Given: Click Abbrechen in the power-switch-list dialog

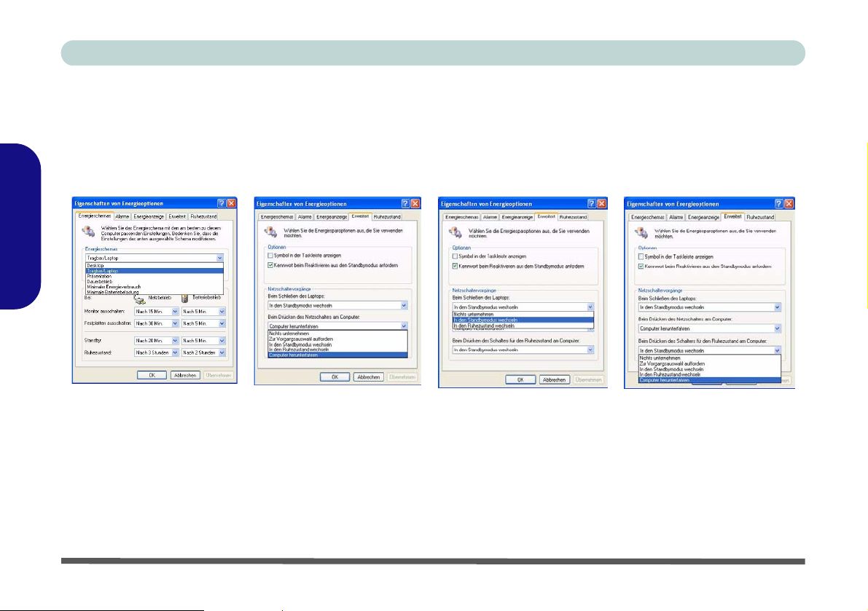Looking at the screenshot, I should coord(369,377).
